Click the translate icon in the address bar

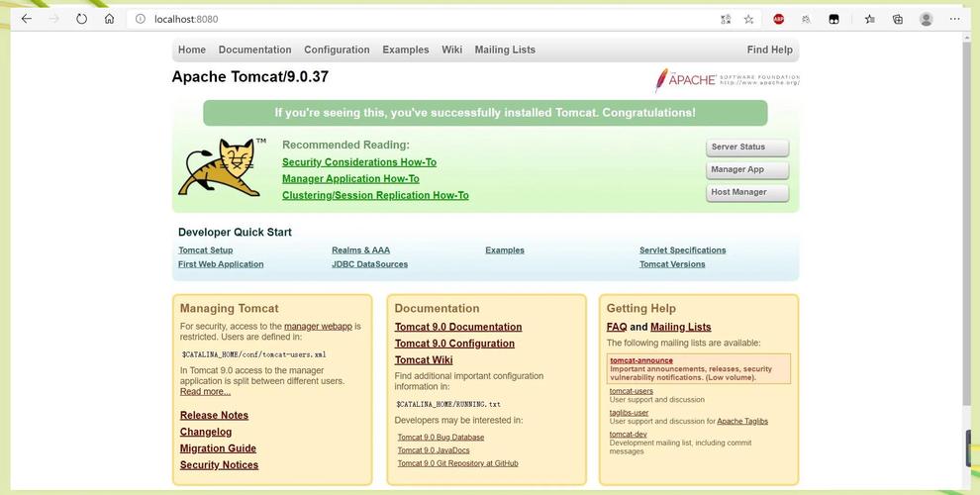pyautogui.click(x=726, y=20)
